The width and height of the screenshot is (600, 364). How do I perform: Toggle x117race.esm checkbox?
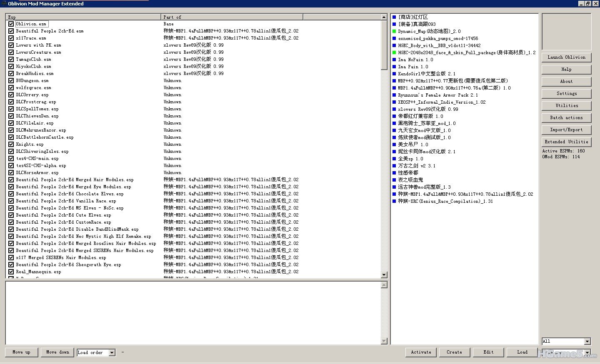(x=11, y=38)
